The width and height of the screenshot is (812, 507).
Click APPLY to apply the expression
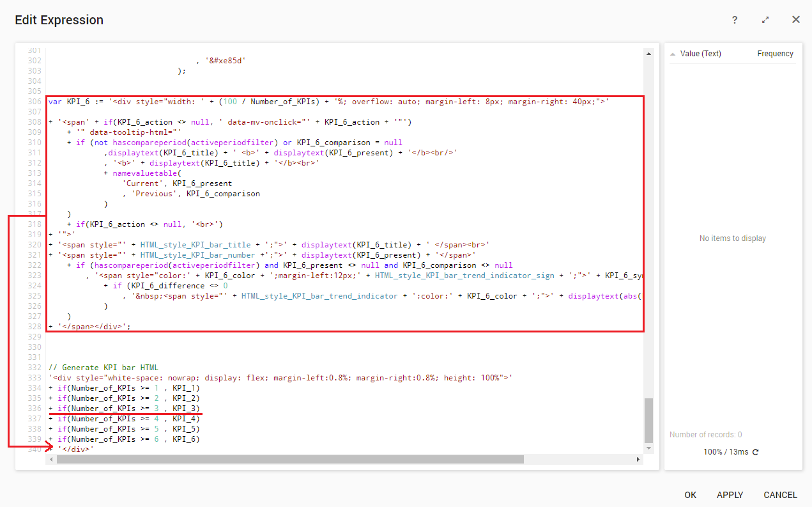point(730,495)
